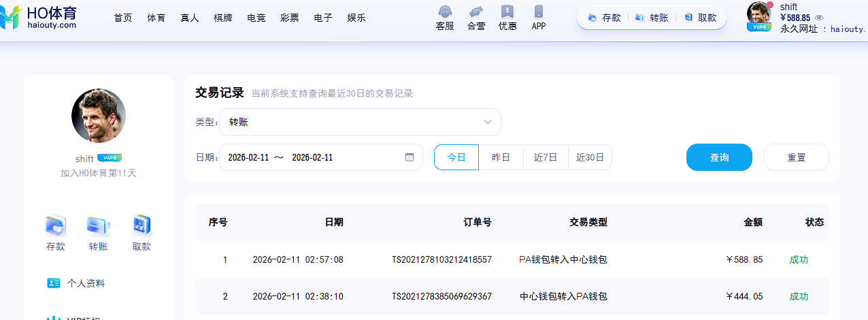Select the 昨日 date range option
Image resolution: width=868 pixels, height=320 pixels.
501,157
